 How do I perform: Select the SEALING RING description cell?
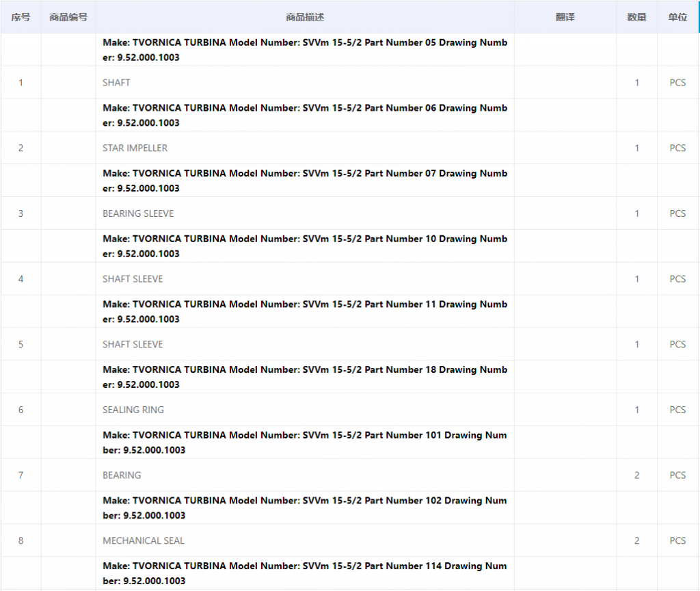133,410
